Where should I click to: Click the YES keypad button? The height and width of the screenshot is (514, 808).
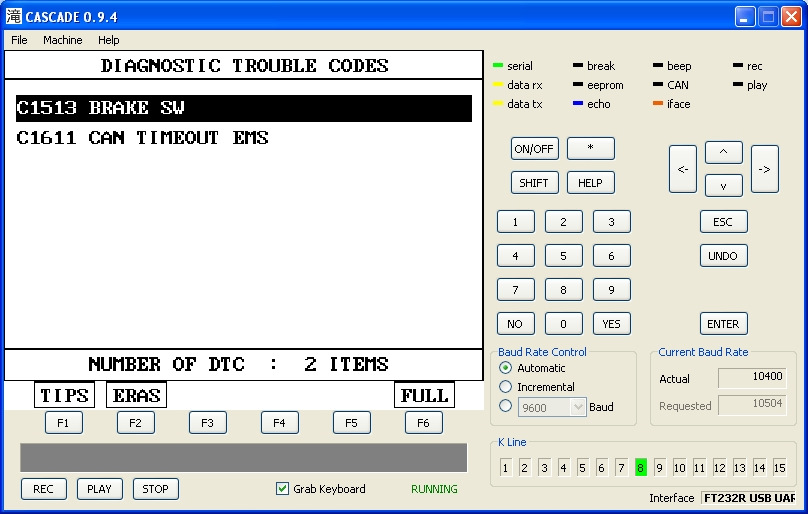pyautogui.click(x=612, y=324)
